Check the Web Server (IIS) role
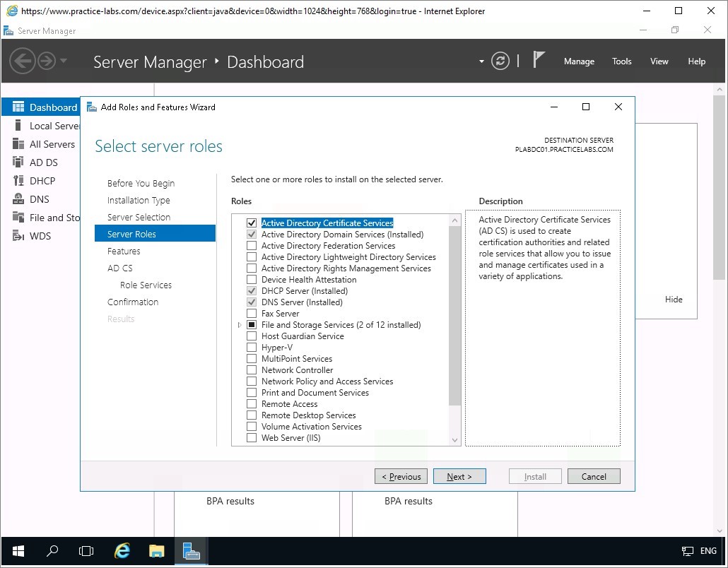This screenshot has height=568, width=728. [x=252, y=437]
